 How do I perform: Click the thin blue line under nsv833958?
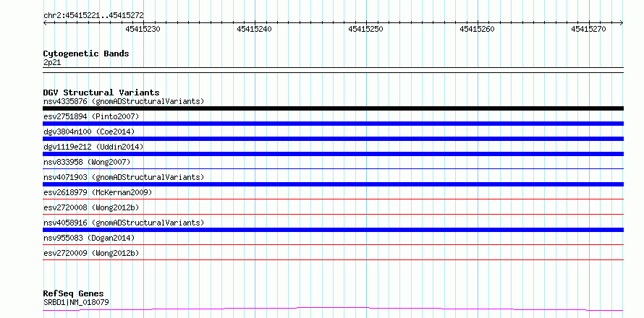[x=333, y=168]
